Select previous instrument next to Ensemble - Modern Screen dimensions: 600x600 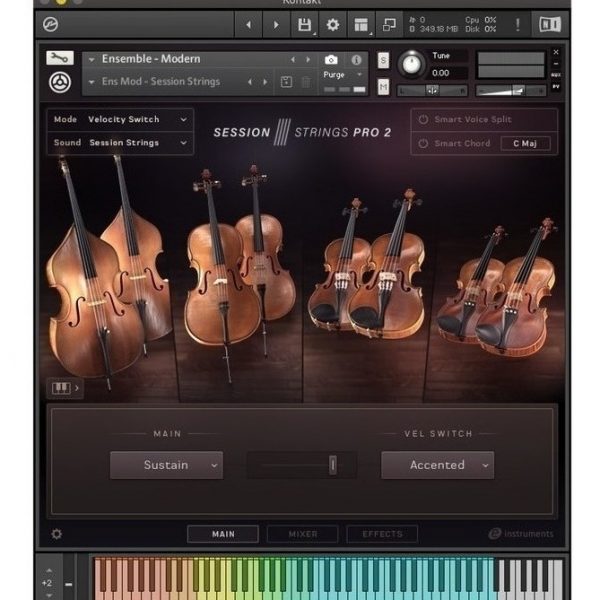(x=293, y=60)
